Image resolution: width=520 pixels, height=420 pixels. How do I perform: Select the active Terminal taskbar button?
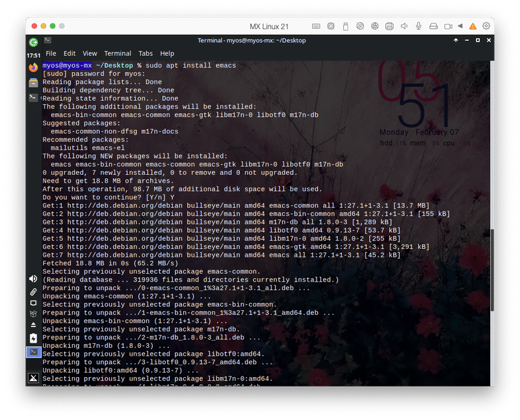click(34, 352)
